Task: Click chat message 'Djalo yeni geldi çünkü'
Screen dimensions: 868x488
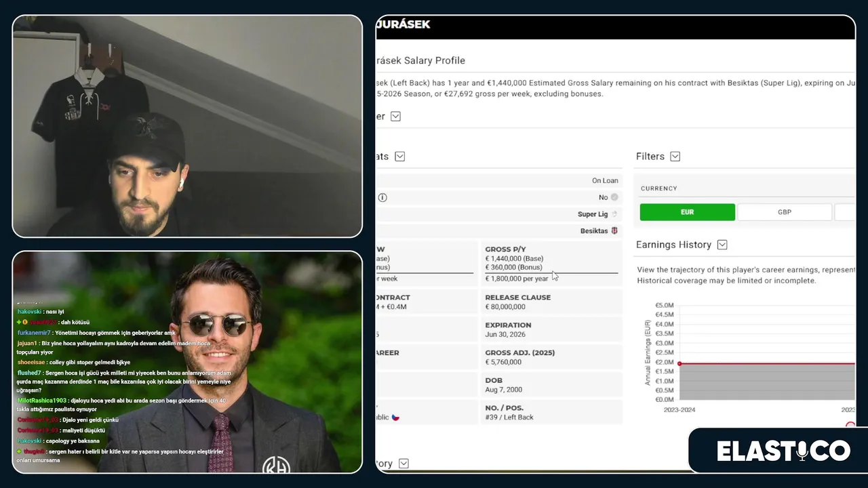Action: click(68, 420)
